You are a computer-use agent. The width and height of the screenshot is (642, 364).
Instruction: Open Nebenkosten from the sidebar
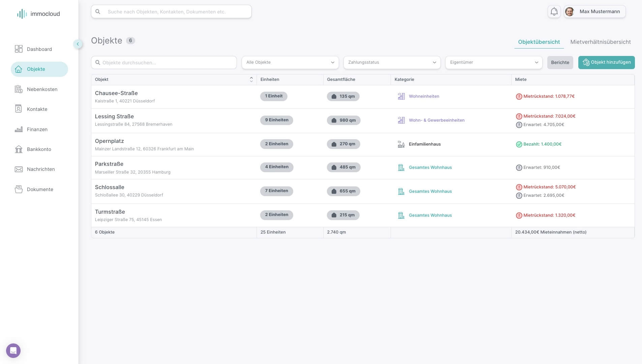(42, 89)
